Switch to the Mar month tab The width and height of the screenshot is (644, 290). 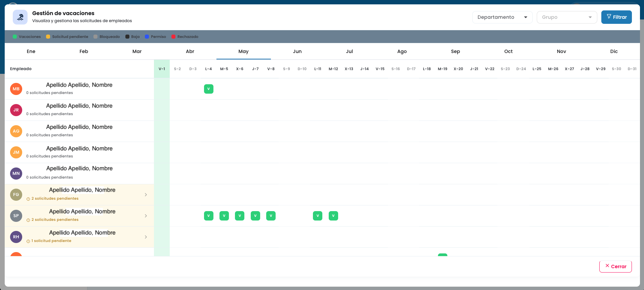pyautogui.click(x=137, y=51)
